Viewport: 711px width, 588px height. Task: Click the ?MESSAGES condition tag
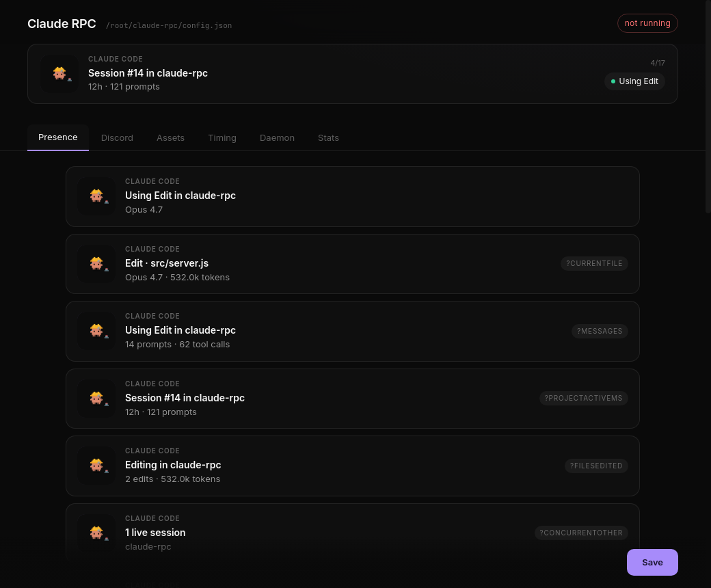pos(600,331)
